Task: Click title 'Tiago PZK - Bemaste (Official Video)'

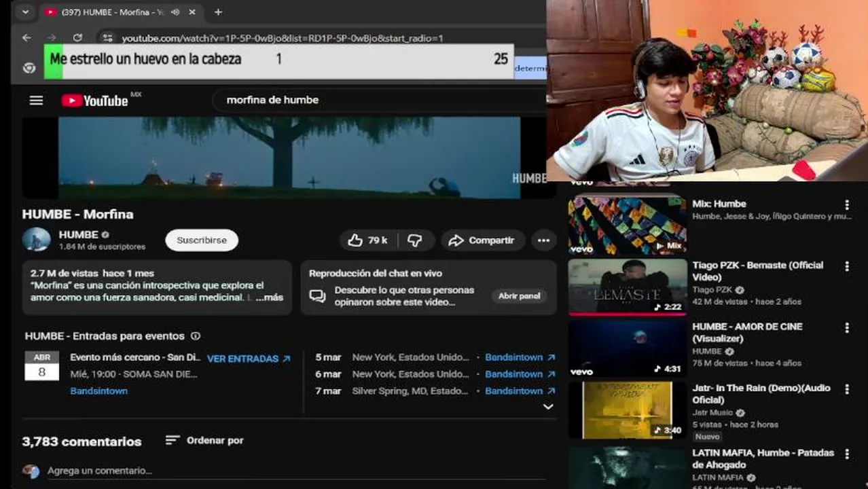Action: [758, 271]
